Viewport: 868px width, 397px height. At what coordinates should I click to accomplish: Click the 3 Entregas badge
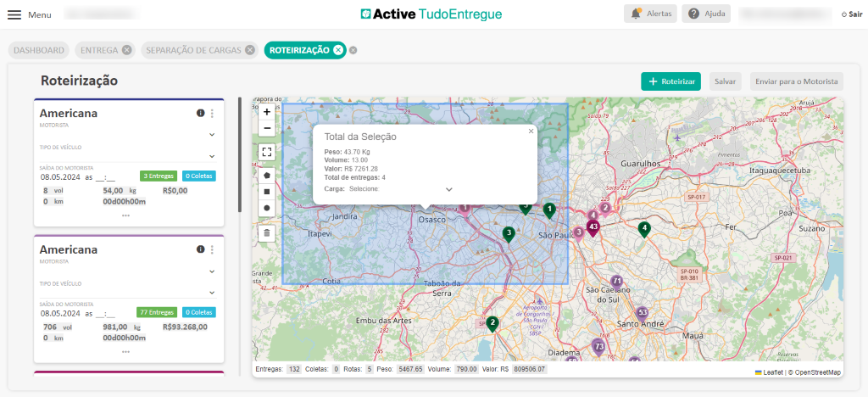pos(158,176)
